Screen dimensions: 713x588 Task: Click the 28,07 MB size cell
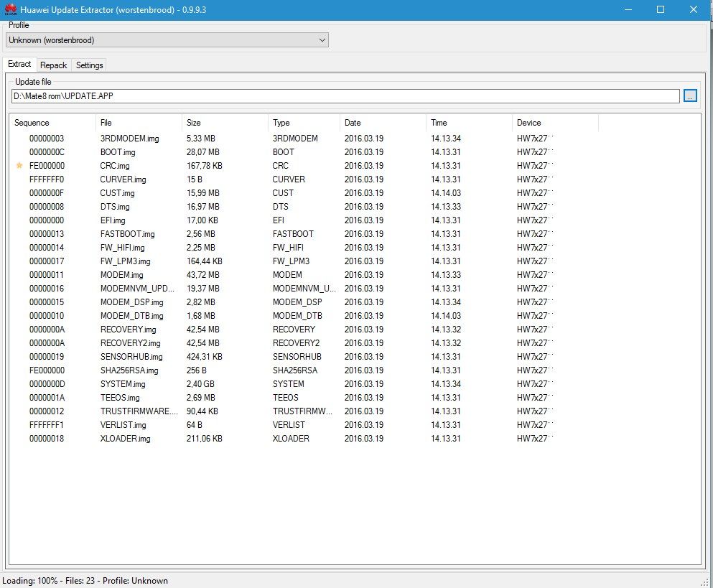(x=202, y=152)
